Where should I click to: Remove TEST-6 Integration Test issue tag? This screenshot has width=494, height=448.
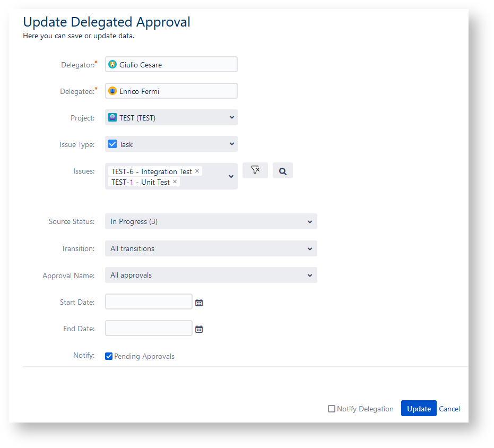pos(197,171)
